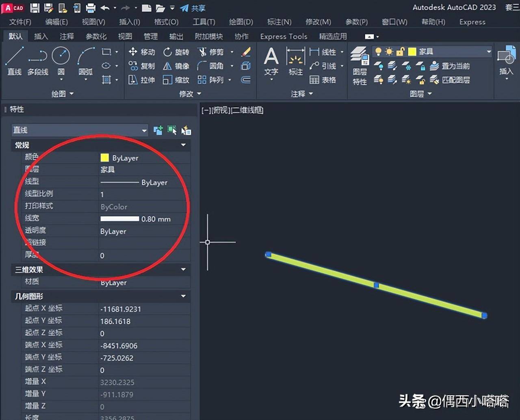Click the yellow color swatch in 颜色 row
This screenshot has height=420, width=520.
[x=104, y=158]
